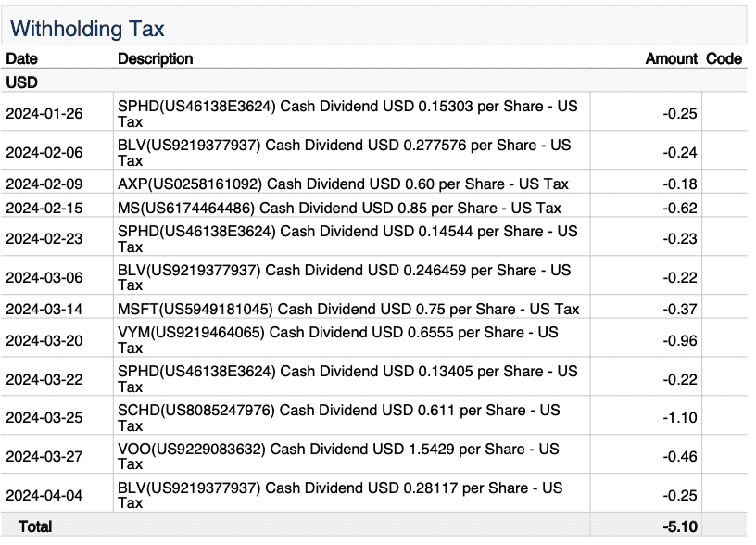Click VYM Cash Dividend 0.6555 description
Image resolution: width=756 pixels, height=545 pixels.
point(338,340)
